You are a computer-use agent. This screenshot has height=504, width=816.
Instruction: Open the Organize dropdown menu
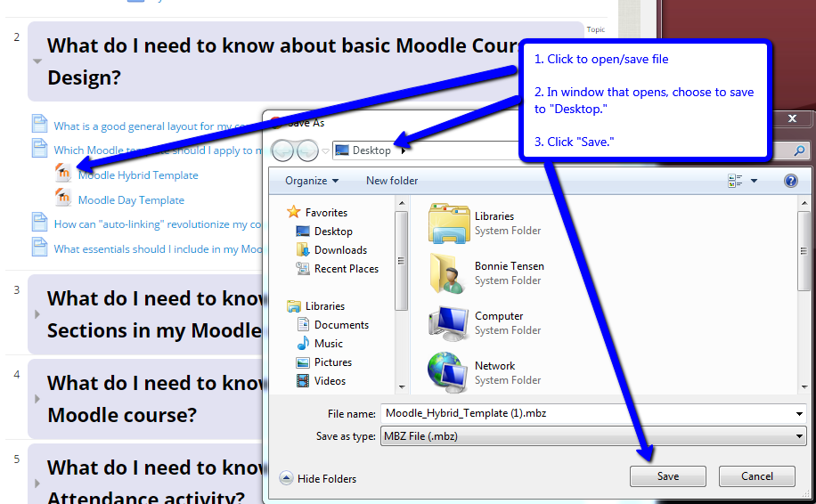(311, 181)
